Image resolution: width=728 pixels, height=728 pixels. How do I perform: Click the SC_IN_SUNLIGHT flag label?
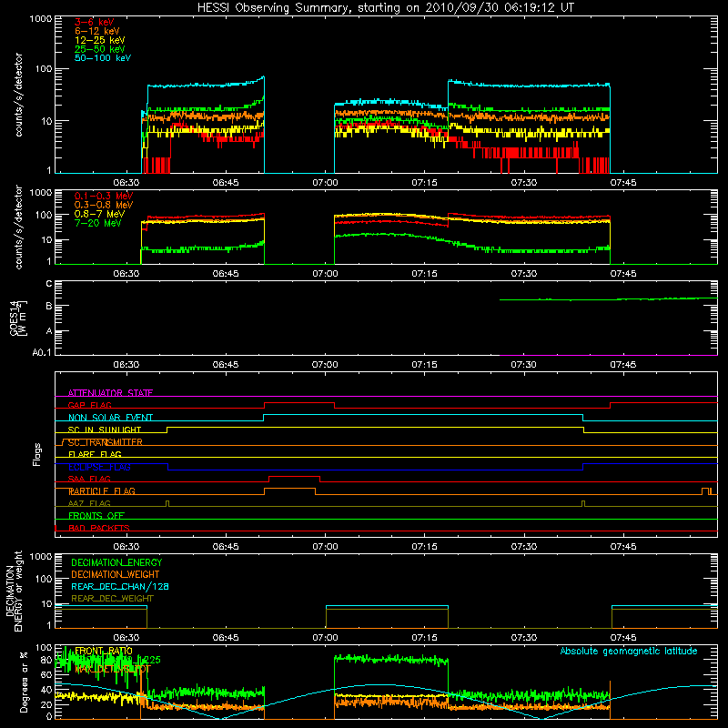[105, 430]
